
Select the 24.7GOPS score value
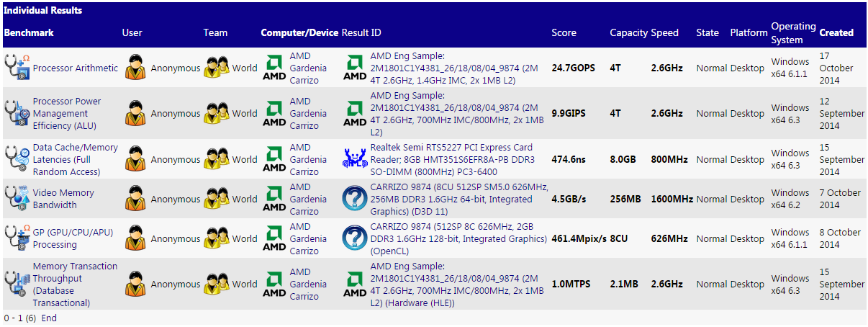coord(573,68)
